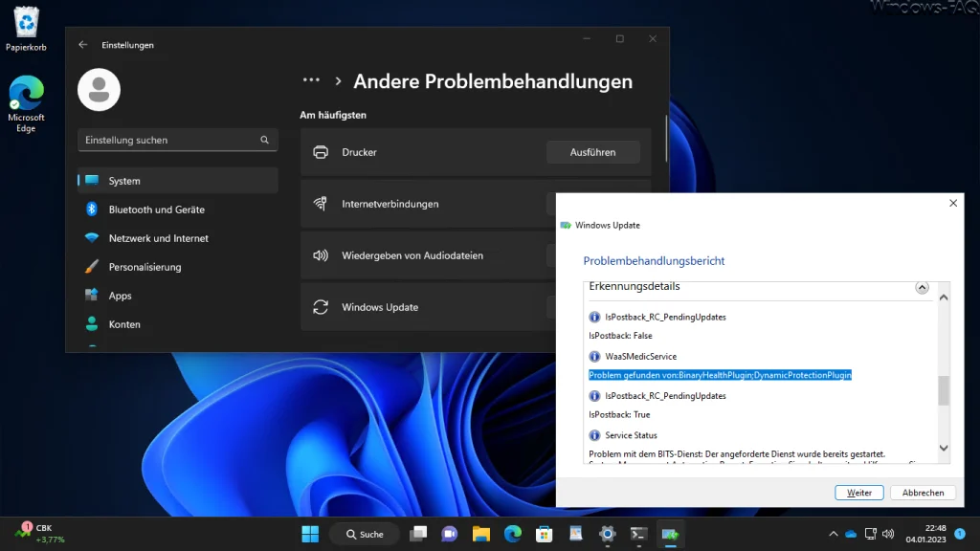Image resolution: width=980 pixels, height=551 pixels.
Task: Click IsPostback: True line
Action: tap(619, 414)
